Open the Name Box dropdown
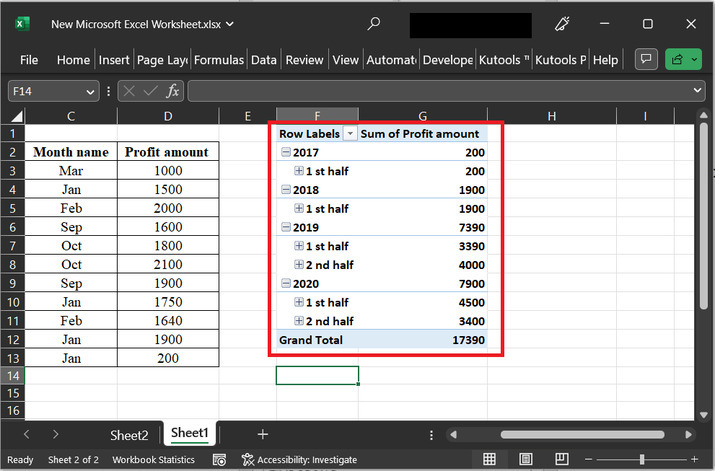 pyautogui.click(x=90, y=92)
